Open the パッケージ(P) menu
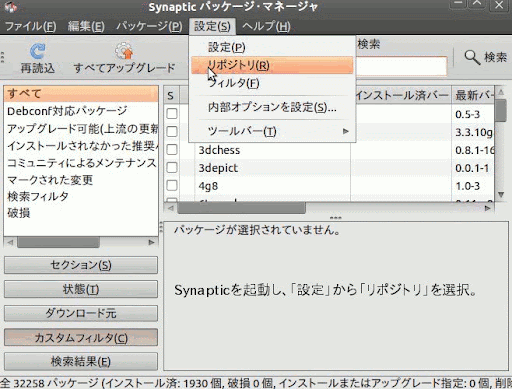This screenshot has height=389, width=512. 149,26
